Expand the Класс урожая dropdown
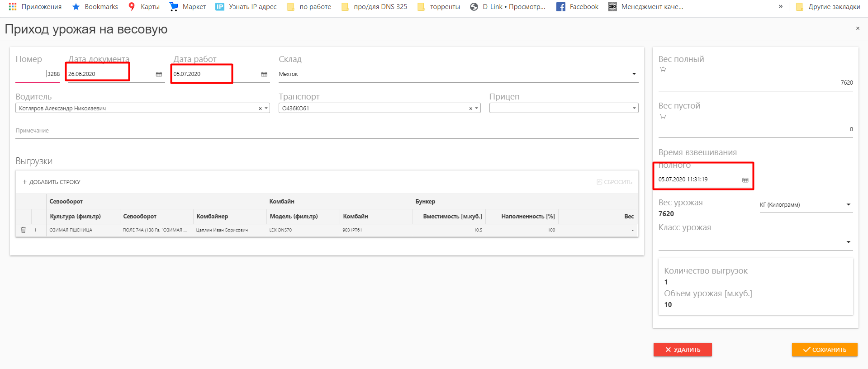This screenshot has height=369, width=868. [x=848, y=242]
